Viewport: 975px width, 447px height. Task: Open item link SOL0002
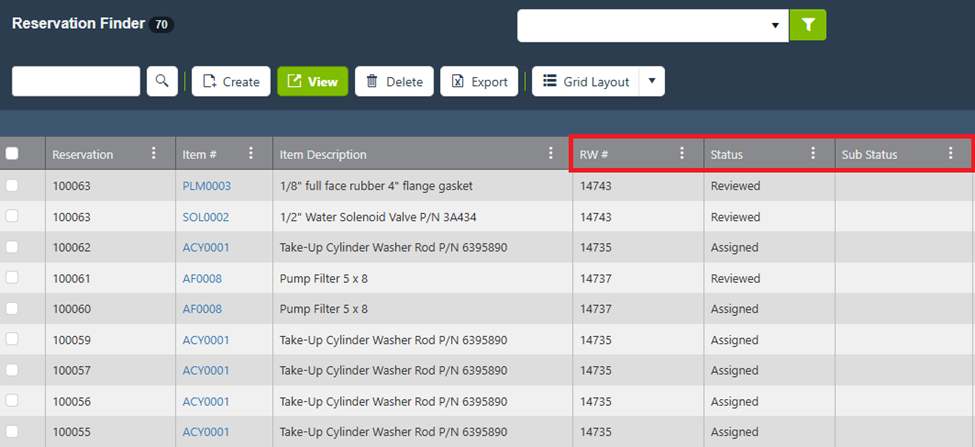point(206,217)
